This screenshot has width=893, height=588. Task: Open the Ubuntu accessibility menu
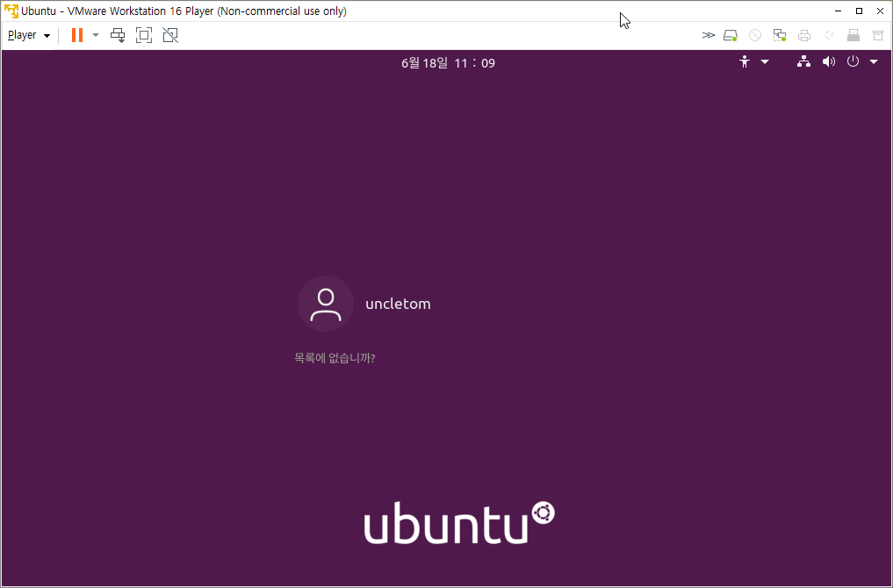(x=745, y=61)
